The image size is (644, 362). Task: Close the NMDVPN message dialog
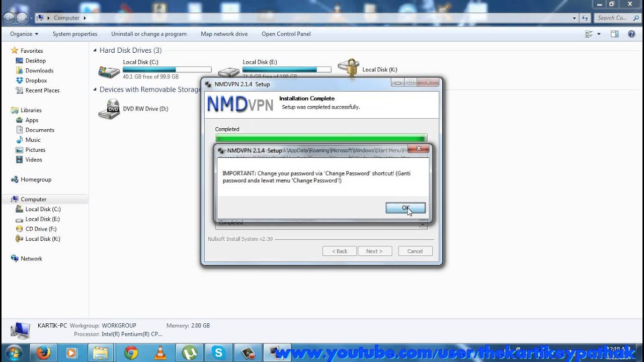[x=419, y=149]
